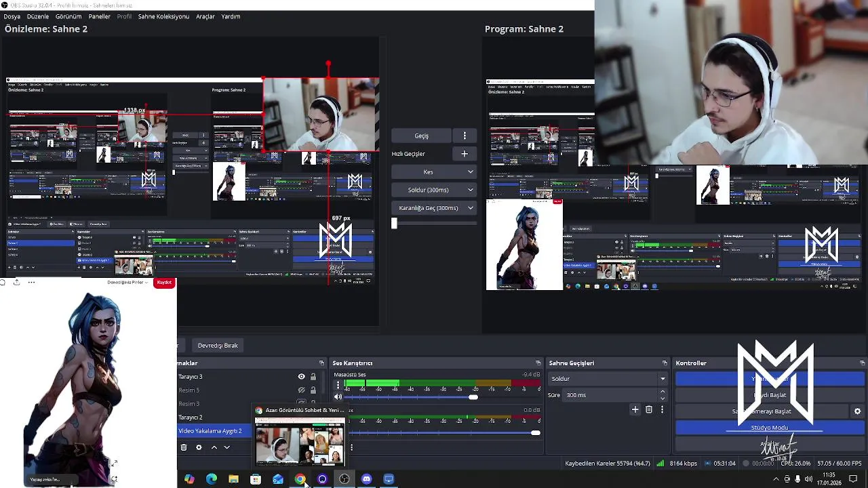
Task: Select the Tarayıcı 2 source row
Action: [215, 418]
